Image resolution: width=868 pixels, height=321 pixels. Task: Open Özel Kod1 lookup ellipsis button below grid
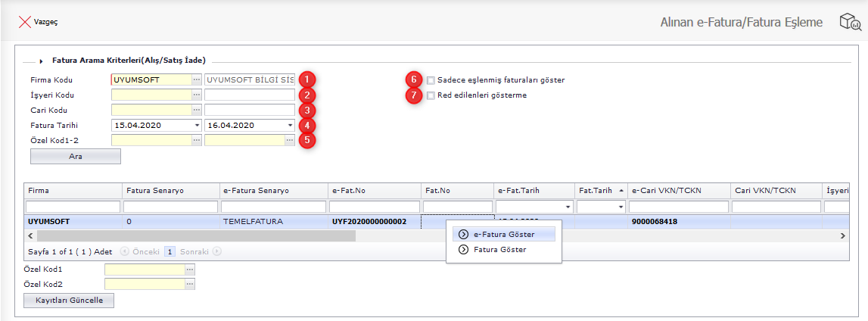tap(190, 270)
